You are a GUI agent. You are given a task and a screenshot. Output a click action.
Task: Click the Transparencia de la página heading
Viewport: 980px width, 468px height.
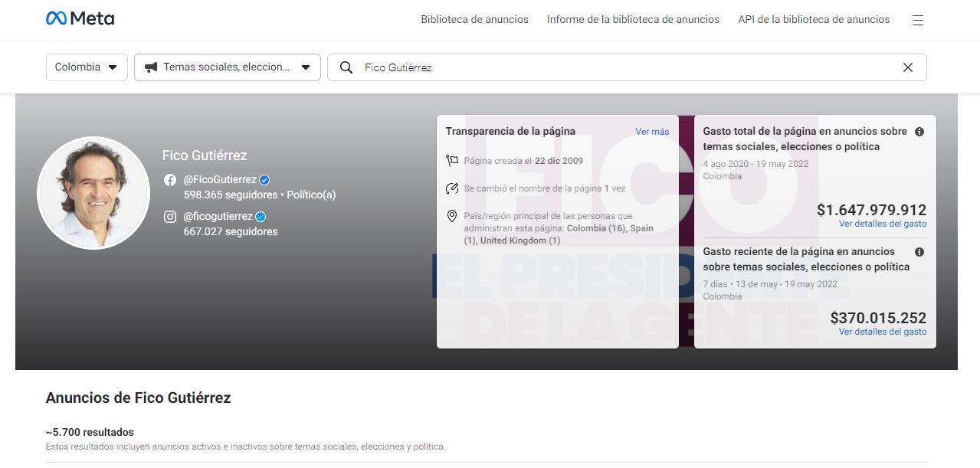tap(510, 131)
